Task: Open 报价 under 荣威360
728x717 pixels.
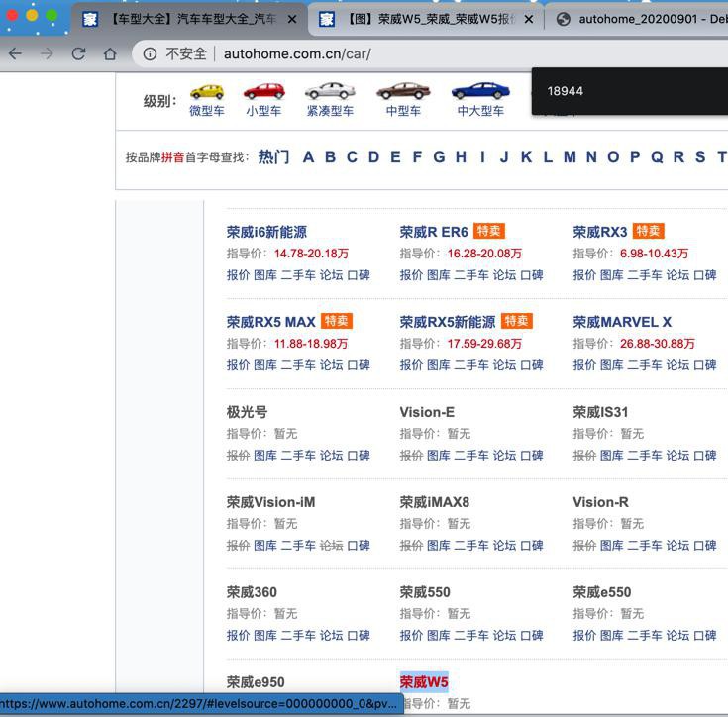Action: [x=238, y=636]
